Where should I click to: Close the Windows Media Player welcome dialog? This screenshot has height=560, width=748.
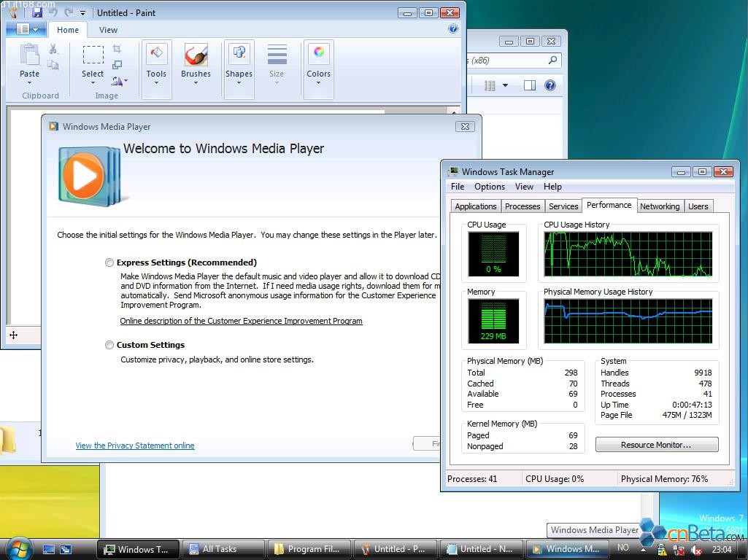[465, 126]
